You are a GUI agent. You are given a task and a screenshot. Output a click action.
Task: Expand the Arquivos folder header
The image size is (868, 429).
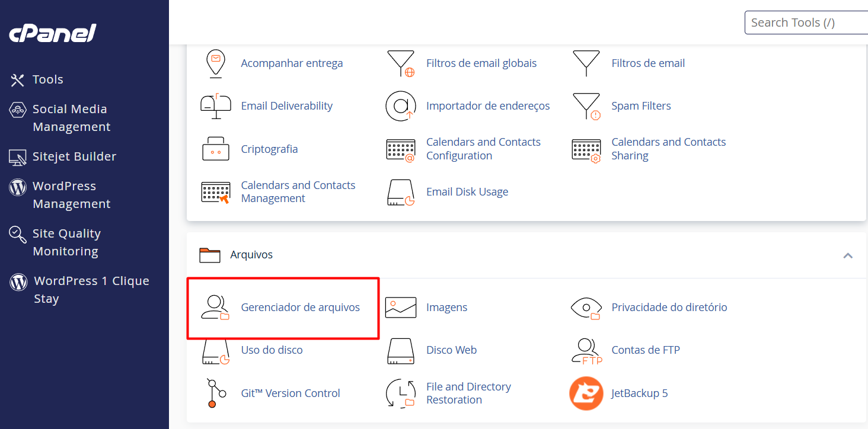coord(251,254)
